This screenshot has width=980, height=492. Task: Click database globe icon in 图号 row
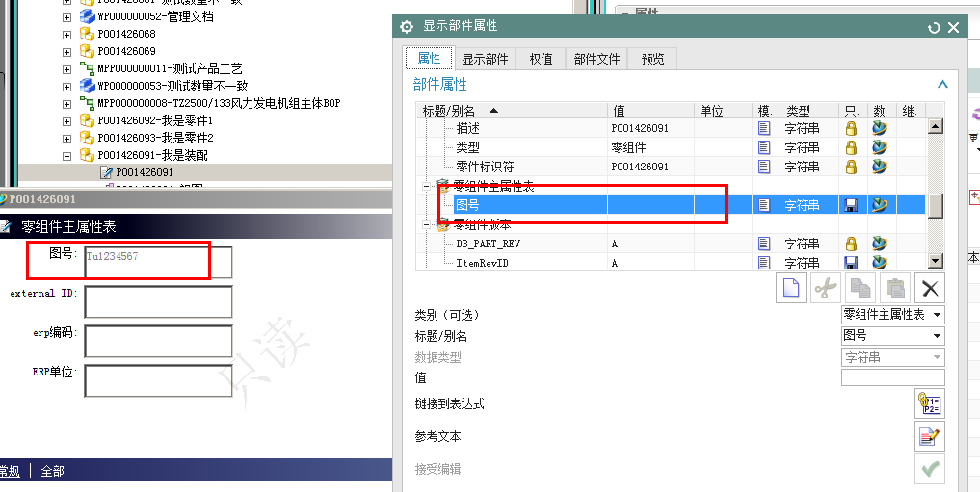point(880,205)
